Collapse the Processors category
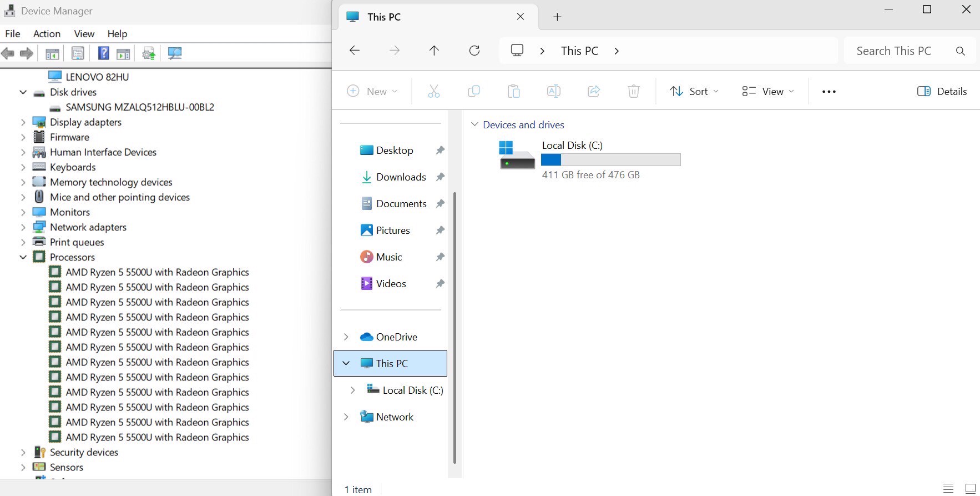The image size is (980, 496). 23,257
